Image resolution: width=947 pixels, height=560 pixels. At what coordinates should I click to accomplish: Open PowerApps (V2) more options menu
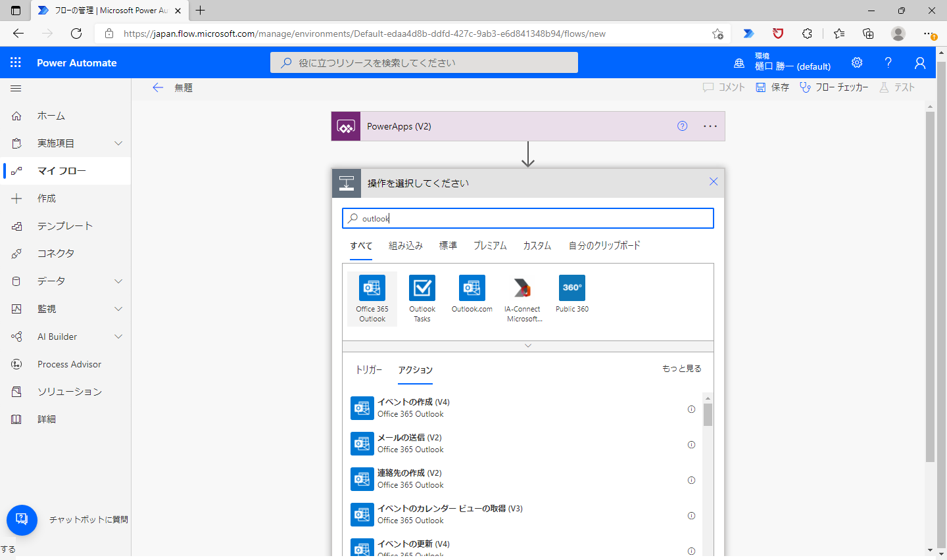710,126
